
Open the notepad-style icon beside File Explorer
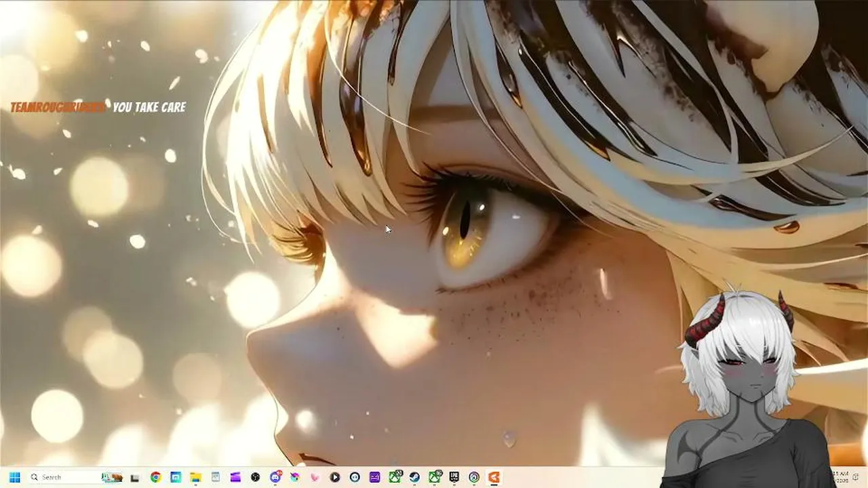[x=216, y=477]
